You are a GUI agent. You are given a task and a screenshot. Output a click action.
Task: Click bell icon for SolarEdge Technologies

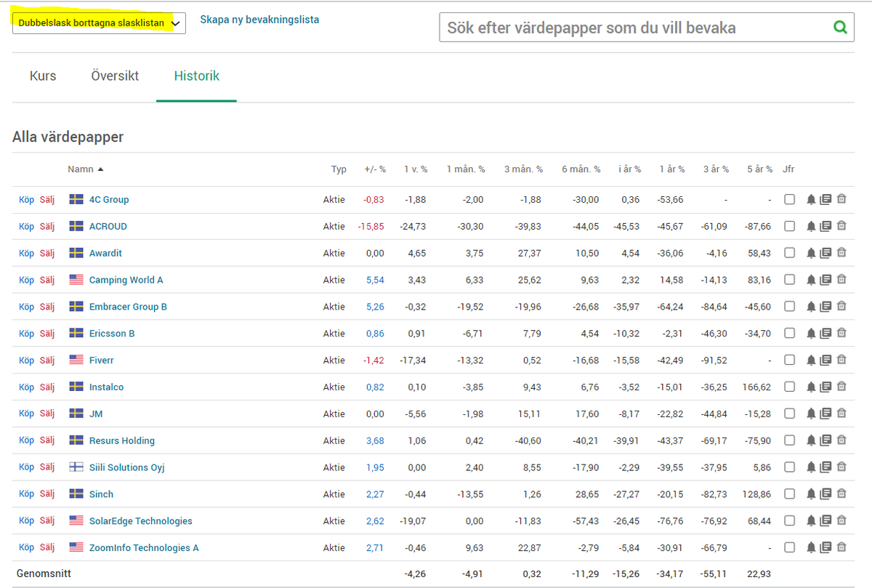click(811, 521)
